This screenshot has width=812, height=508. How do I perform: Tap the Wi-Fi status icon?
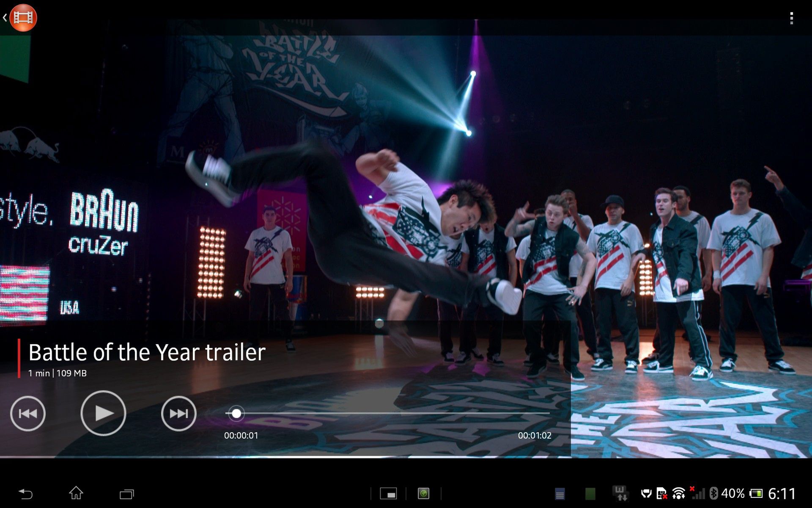click(x=678, y=494)
